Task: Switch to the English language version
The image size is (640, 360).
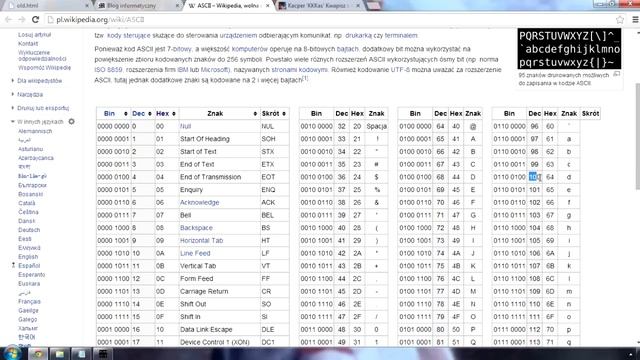Action: [28, 257]
